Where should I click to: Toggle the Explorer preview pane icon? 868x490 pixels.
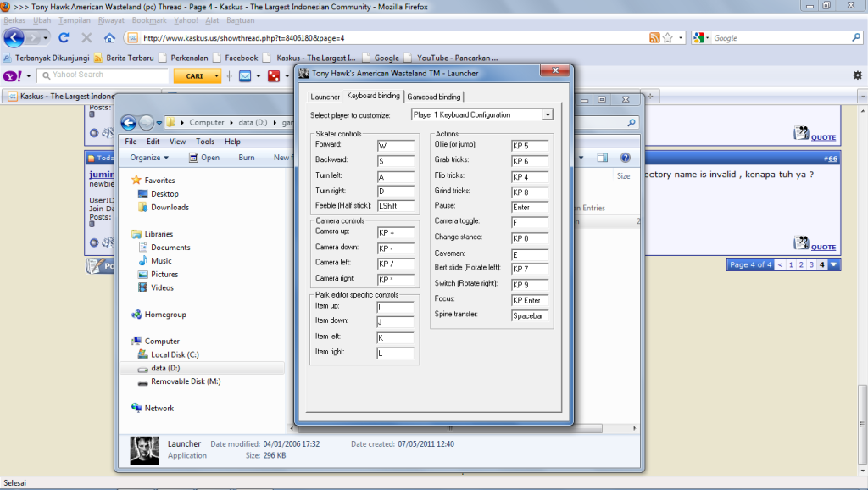(x=603, y=158)
